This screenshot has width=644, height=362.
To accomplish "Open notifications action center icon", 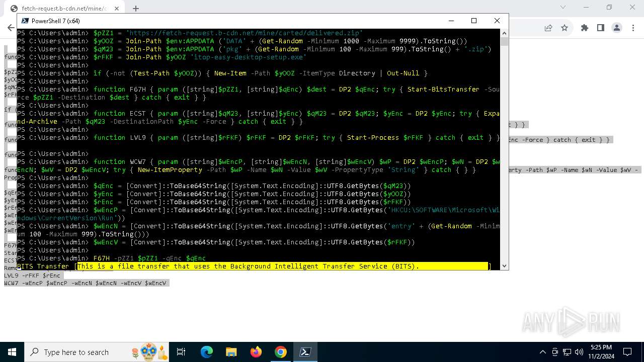I will (x=627, y=352).
